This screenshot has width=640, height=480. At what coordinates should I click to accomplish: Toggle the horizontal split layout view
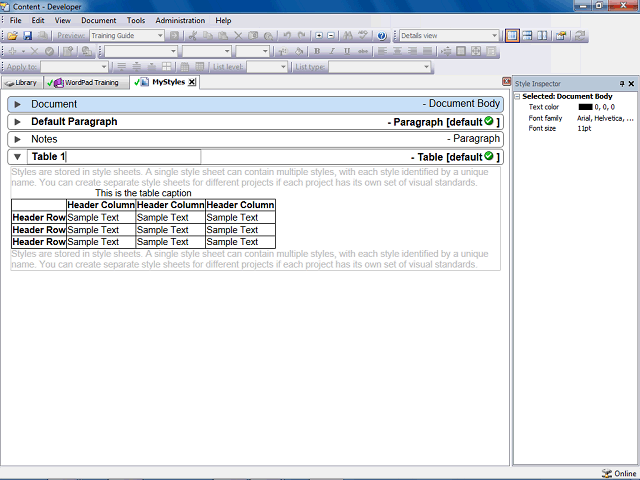(x=527, y=36)
